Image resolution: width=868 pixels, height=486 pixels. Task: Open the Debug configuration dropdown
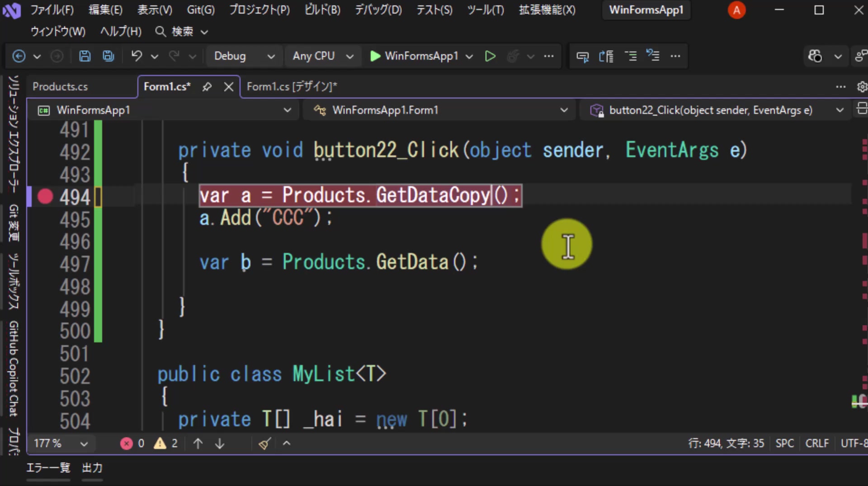[x=244, y=56]
